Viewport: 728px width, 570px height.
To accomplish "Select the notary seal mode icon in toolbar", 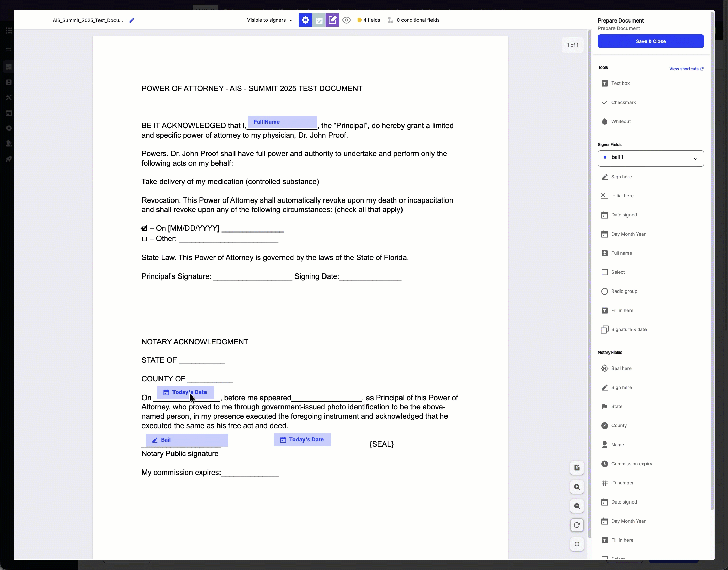I will click(305, 20).
